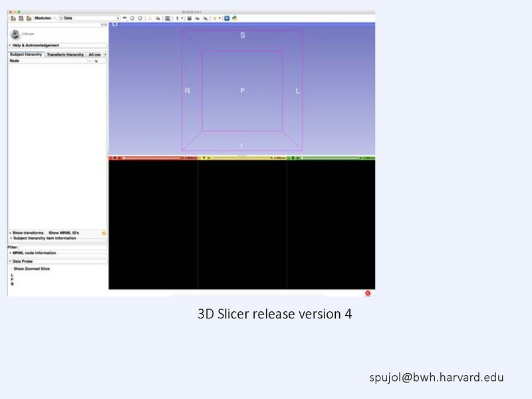Click the red error icon at bottom right
532x399 pixels.
(x=368, y=293)
